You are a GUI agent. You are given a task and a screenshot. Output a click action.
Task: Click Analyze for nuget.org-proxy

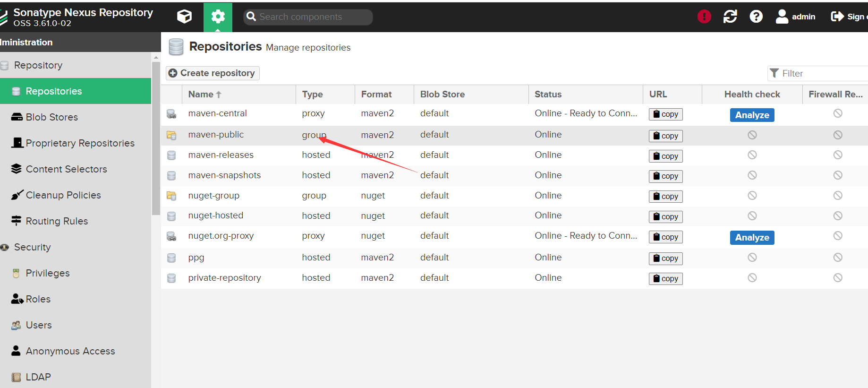click(x=752, y=237)
